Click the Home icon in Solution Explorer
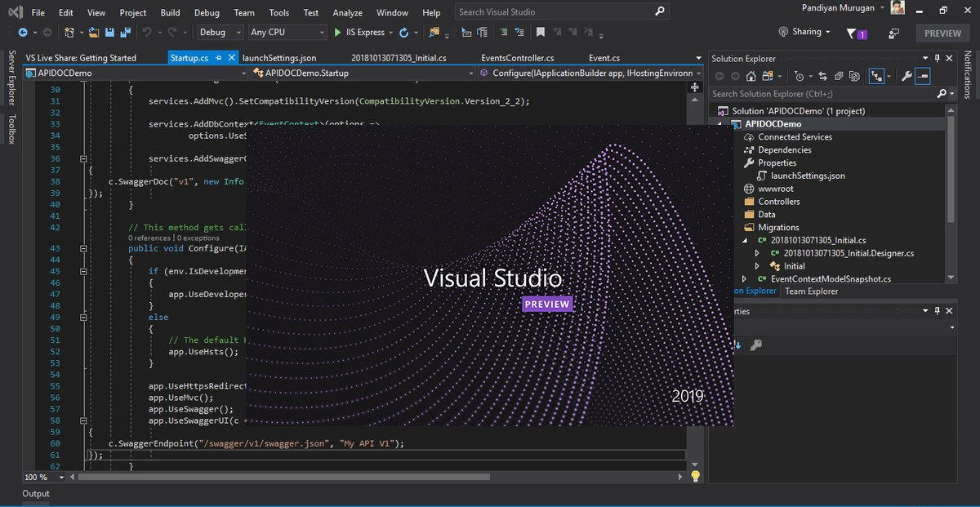 [x=751, y=76]
